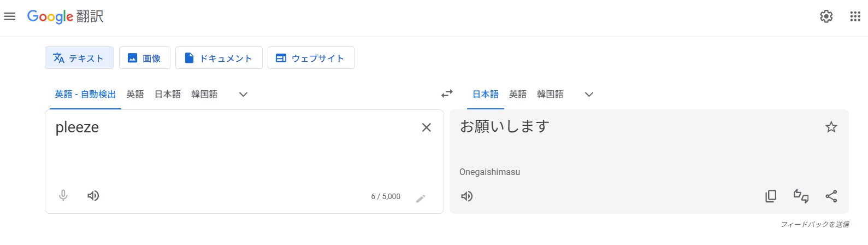868x245 pixels.
Task: Rate this translation with thumbs icon
Action: tap(801, 196)
